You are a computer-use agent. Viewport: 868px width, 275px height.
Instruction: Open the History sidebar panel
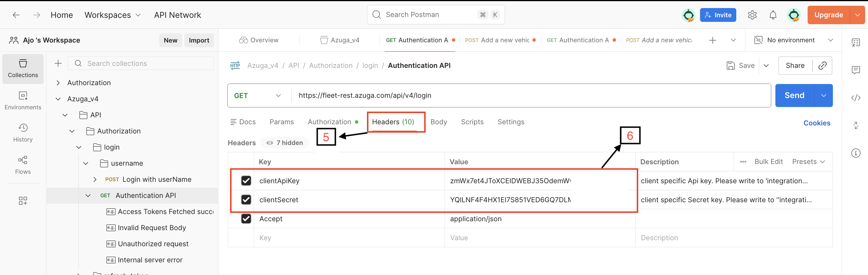(23, 133)
